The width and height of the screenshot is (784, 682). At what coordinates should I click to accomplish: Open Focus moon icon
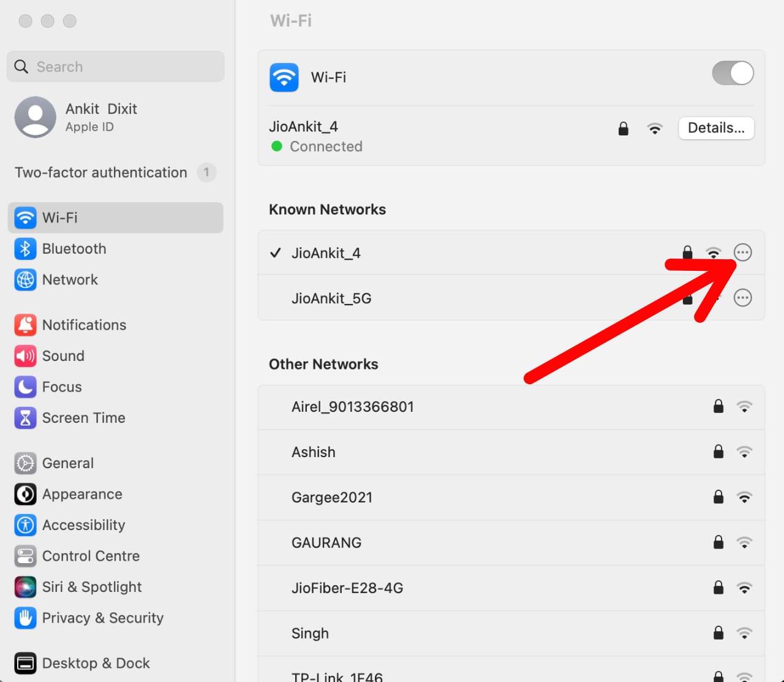25,387
